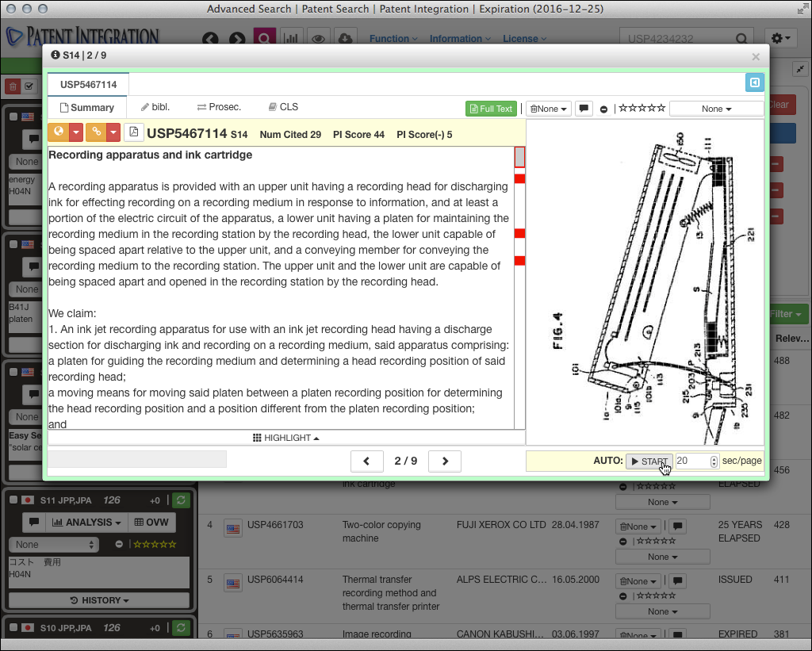Click the abstract text scrollbar thumb
The image size is (812, 651).
tap(519, 157)
